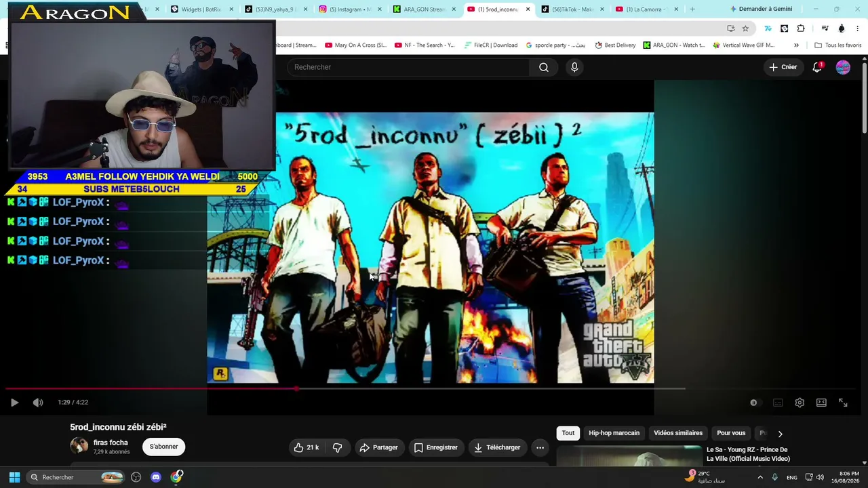The width and height of the screenshot is (868, 488).
Task: Mute the video with the speaker icon
Action: point(38,403)
